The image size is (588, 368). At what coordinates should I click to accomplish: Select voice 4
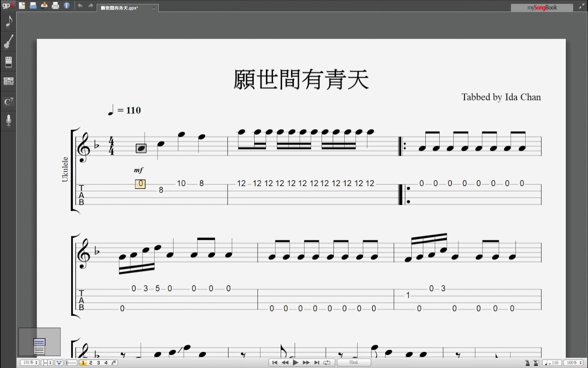pos(106,363)
